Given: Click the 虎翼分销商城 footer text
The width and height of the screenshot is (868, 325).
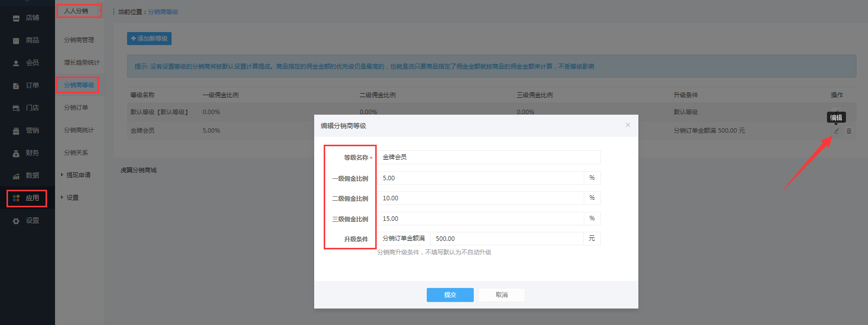Looking at the screenshot, I should (x=139, y=170).
